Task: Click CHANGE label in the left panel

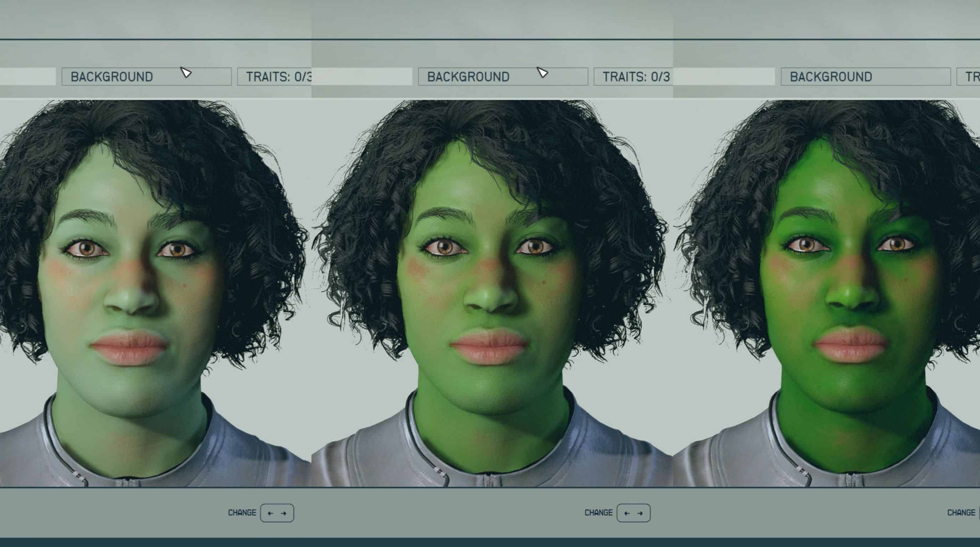Action: (242, 513)
